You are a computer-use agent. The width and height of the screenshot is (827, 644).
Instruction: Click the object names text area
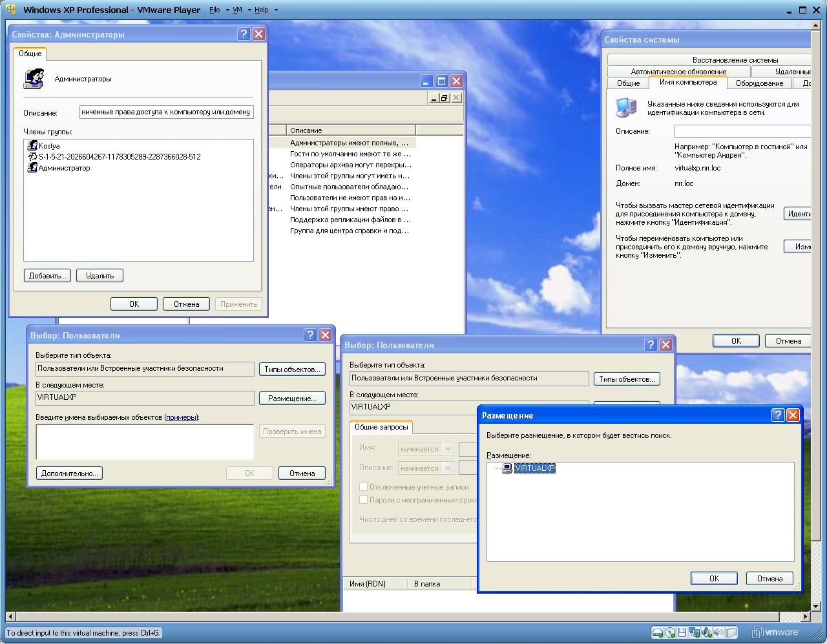(145, 442)
